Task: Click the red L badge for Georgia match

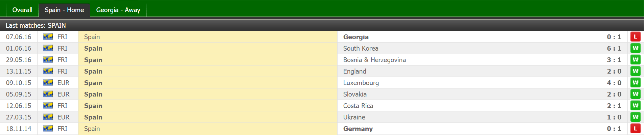Action: pos(635,37)
